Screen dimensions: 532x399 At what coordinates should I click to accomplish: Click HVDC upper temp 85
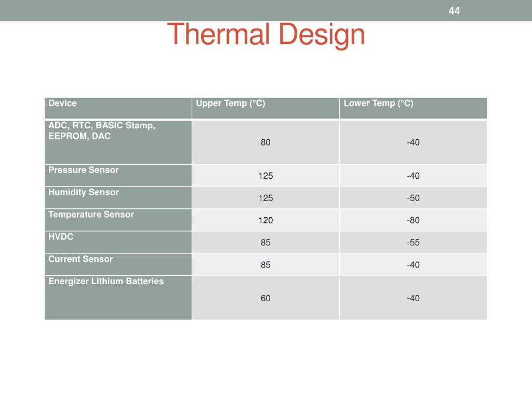(x=265, y=243)
